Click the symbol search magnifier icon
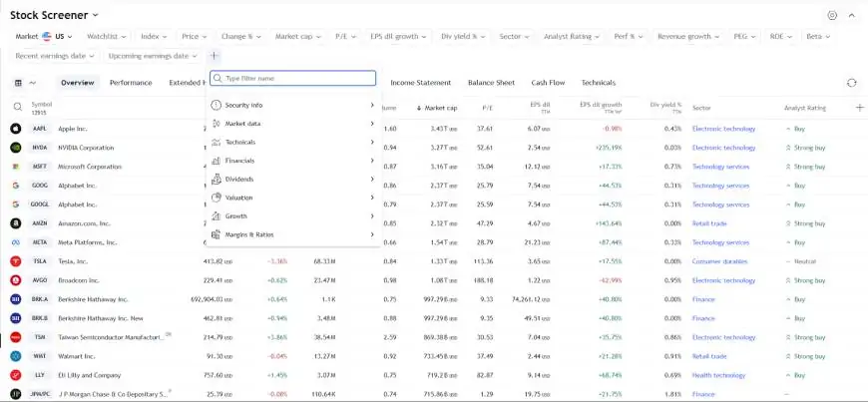The image size is (868, 402). click(x=18, y=108)
